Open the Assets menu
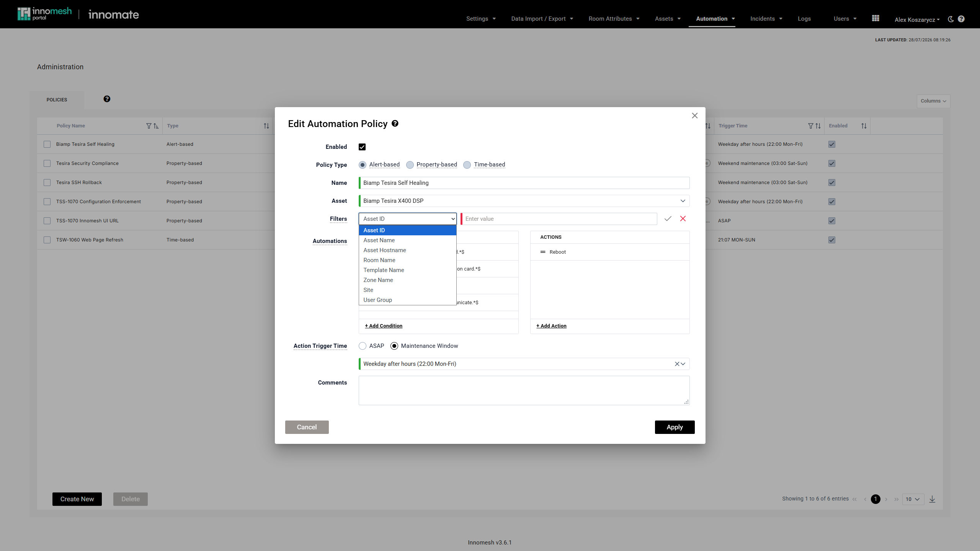The height and width of the screenshot is (551, 980). click(668, 19)
